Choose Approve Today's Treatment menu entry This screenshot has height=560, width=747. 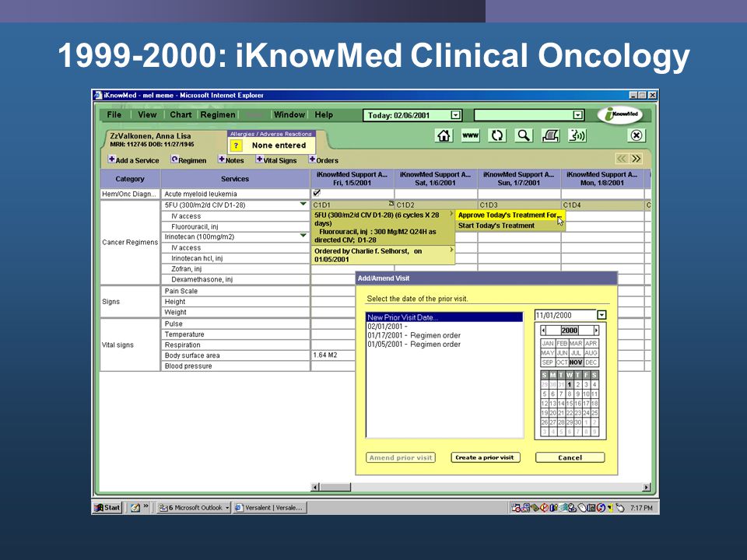[510, 215]
